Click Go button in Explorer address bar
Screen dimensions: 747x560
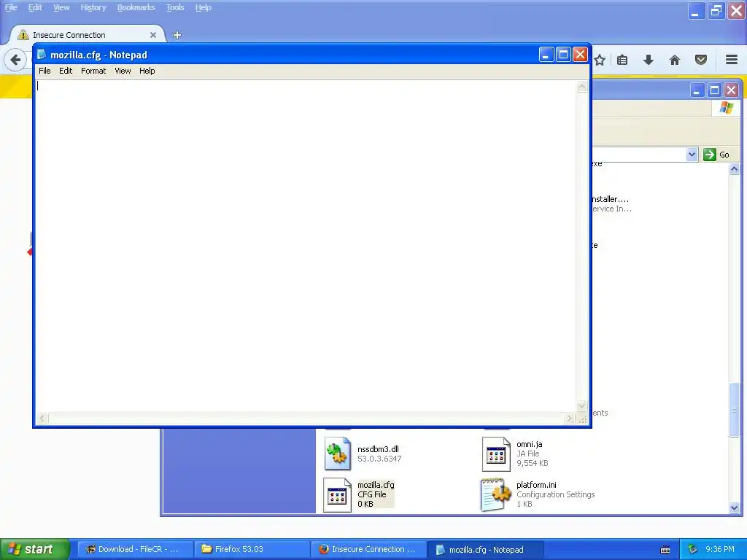(x=717, y=155)
